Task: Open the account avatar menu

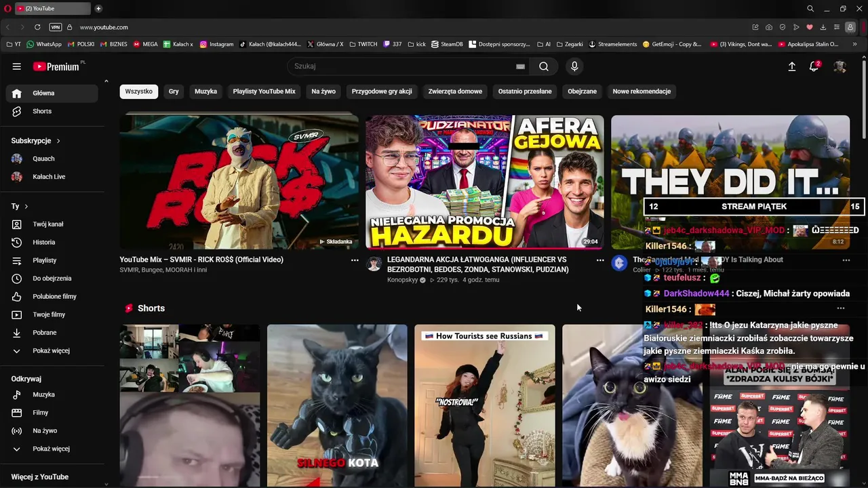Action: point(840,66)
